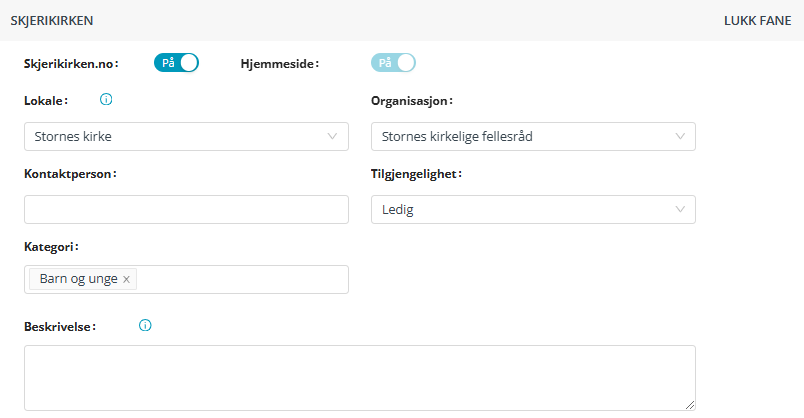
Task: Remove the Barn og unge tag
Action: tap(126, 279)
